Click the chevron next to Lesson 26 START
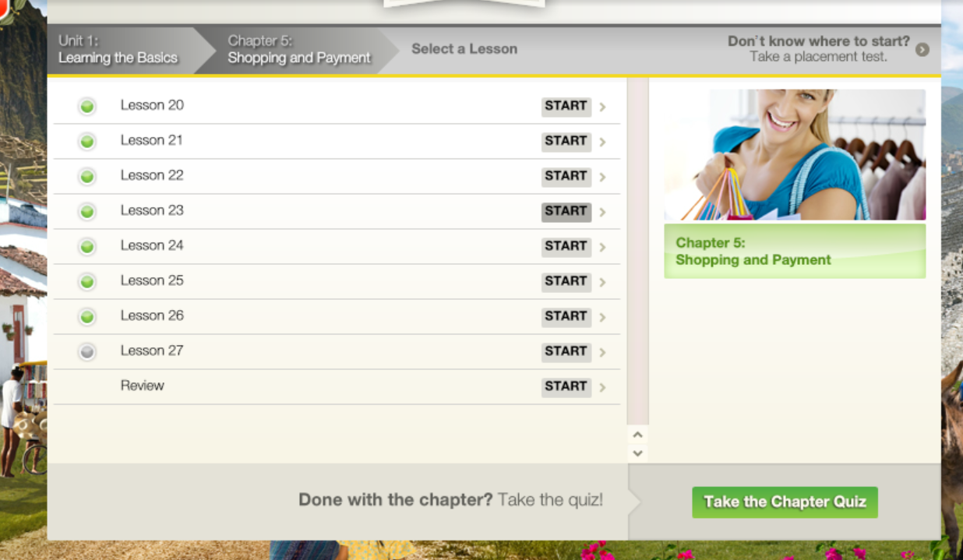 pyautogui.click(x=603, y=317)
